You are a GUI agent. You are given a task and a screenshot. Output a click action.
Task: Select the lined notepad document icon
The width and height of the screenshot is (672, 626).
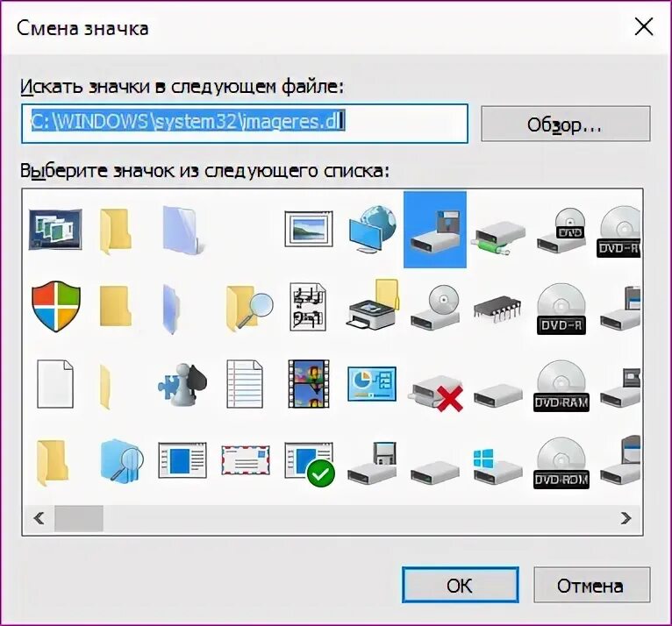pos(245,384)
